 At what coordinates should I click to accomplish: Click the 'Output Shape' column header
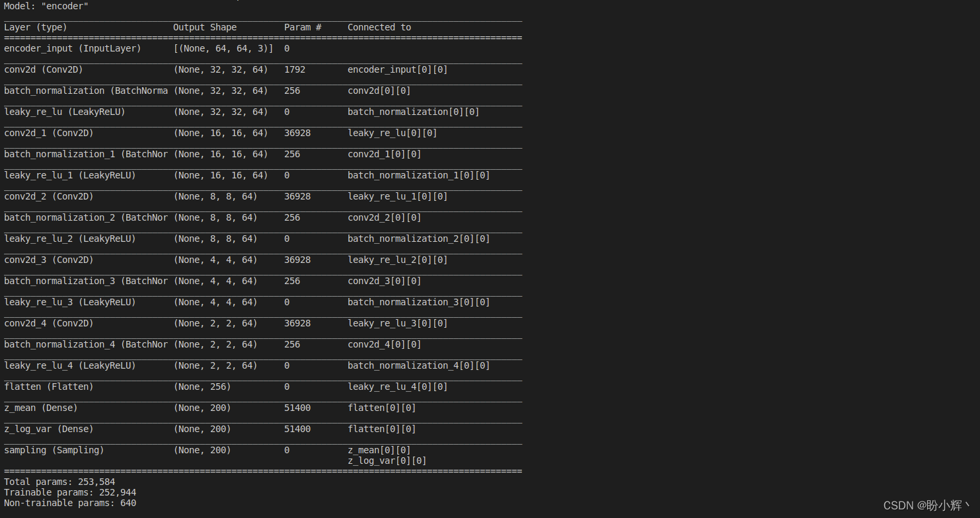coord(205,27)
